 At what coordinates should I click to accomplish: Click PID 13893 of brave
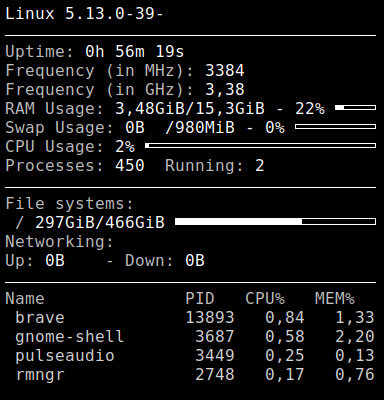[210, 318]
